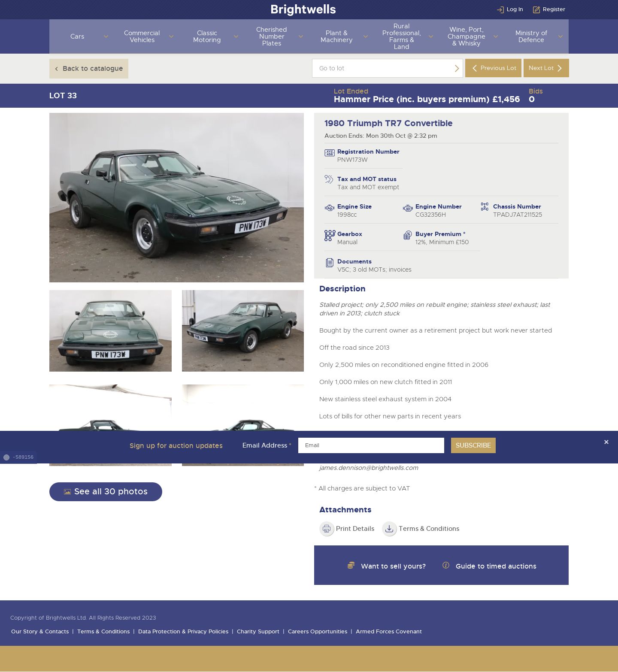Click the Chassis Number icon
Image resolution: width=618 pixels, height=672 pixels.
[485, 207]
